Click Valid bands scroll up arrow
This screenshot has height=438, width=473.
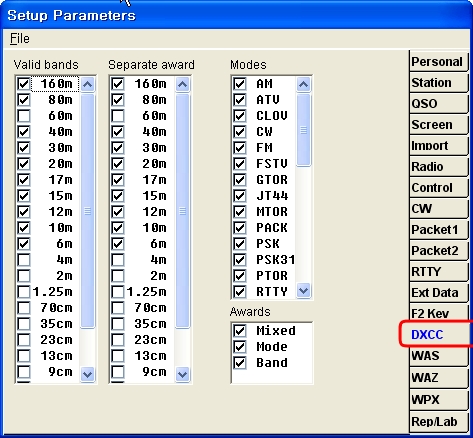click(x=87, y=85)
